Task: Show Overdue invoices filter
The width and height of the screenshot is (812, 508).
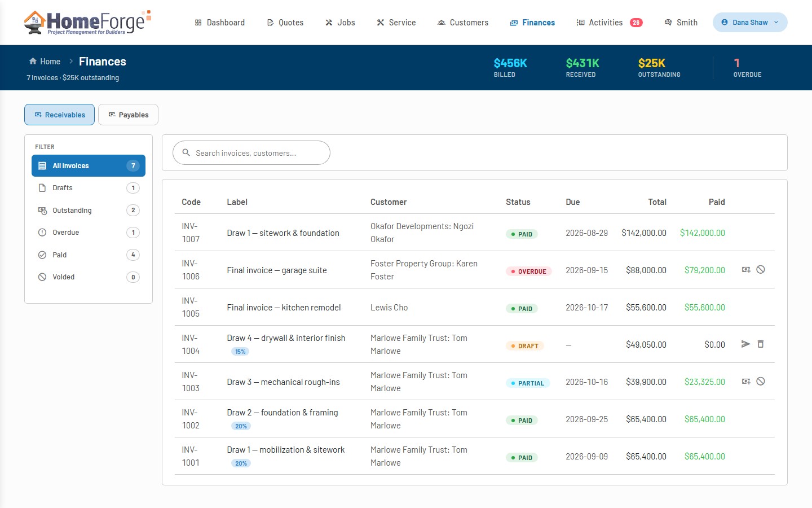Action: coord(89,233)
